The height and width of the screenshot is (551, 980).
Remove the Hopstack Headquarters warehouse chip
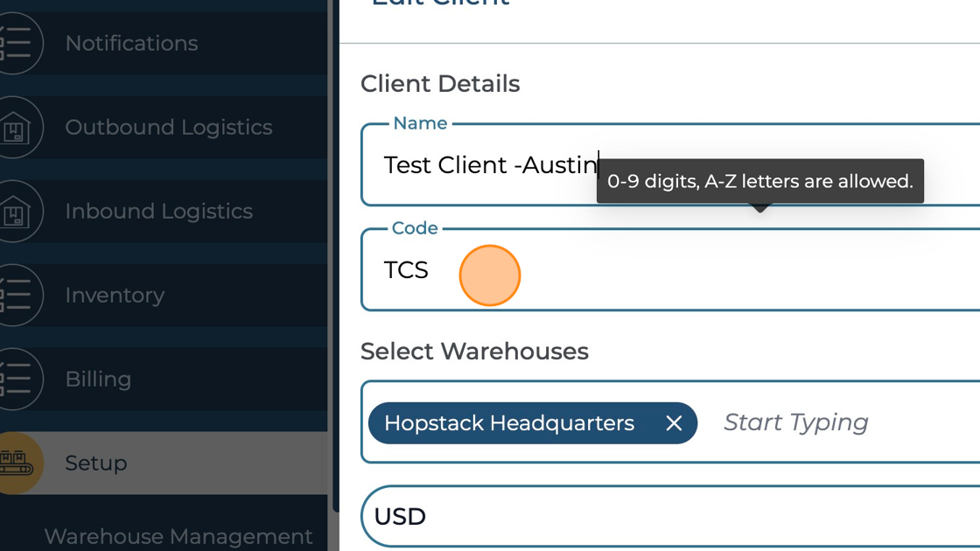(x=674, y=423)
